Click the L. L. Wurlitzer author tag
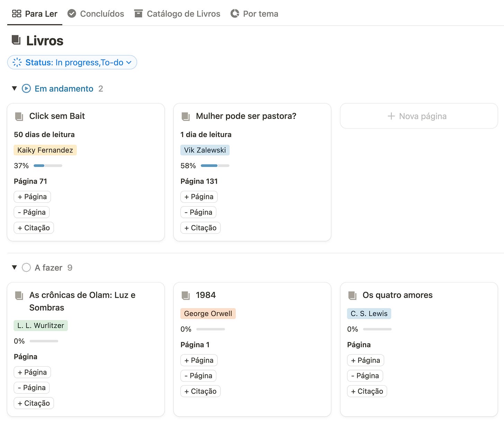504x423 pixels. [x=41, y=326]
